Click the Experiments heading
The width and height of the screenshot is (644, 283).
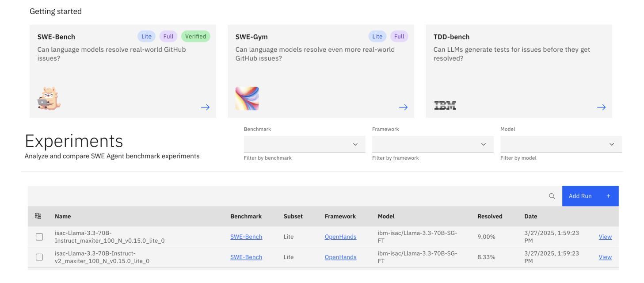74,141
